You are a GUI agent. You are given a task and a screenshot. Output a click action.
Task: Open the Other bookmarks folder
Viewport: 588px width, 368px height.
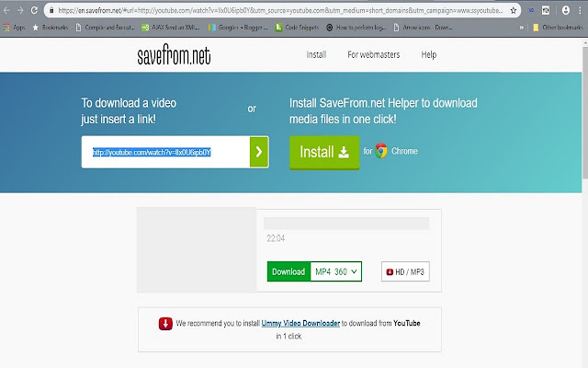coord(558,28)
